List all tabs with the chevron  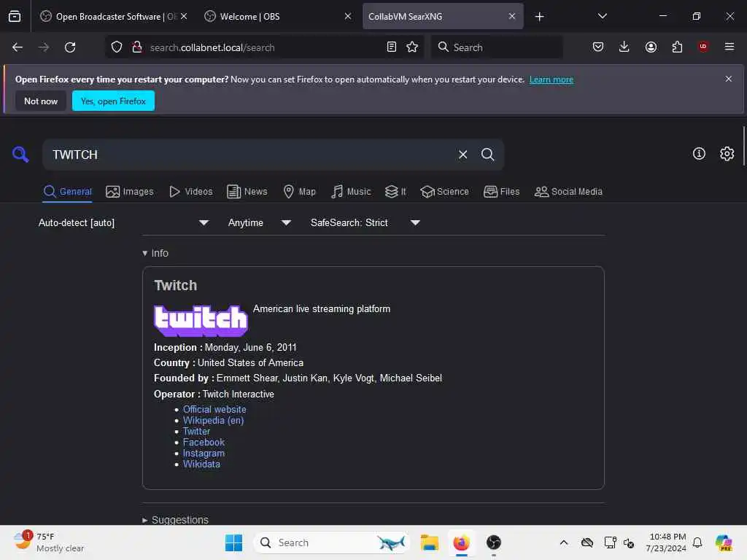[x=602, y=16]
